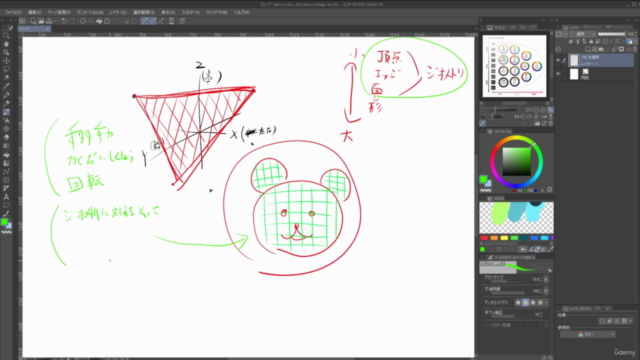Viewport: 640px width, 360px height.
Task: Hide layer 1 via eye icon
Action: [558, 60]
